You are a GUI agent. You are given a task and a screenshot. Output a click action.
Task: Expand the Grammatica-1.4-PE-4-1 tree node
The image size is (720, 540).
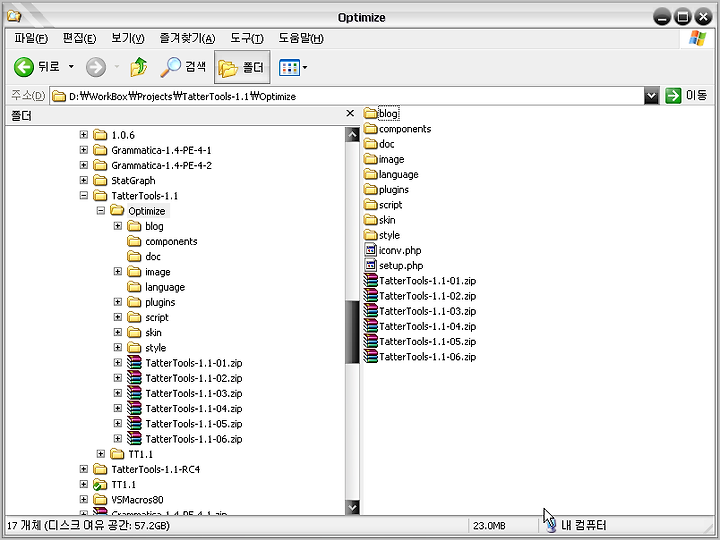[84, 150]
